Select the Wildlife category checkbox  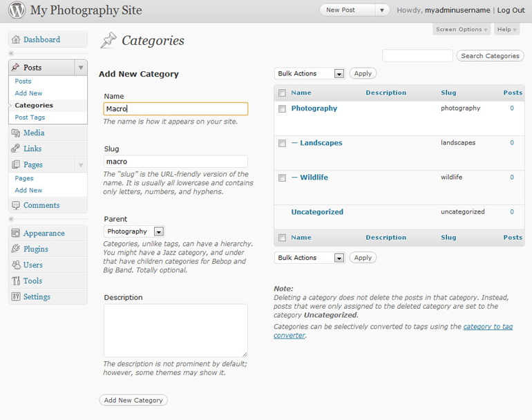pyautogui.click(x=282, y=178)
